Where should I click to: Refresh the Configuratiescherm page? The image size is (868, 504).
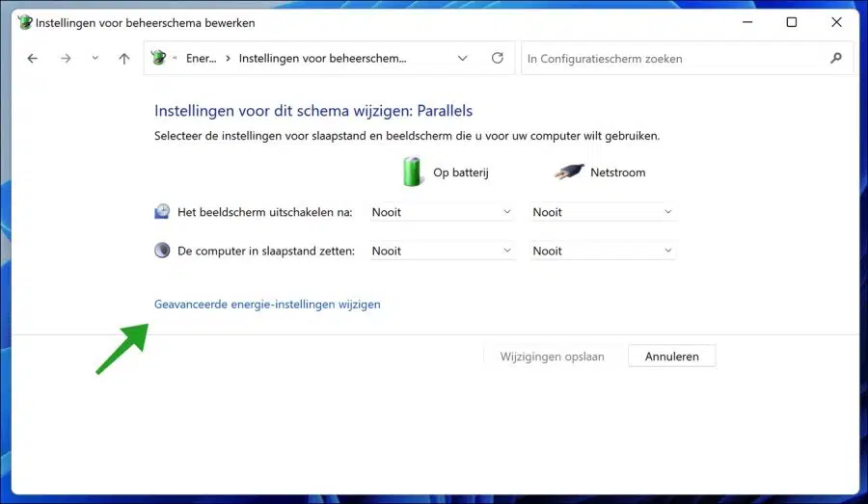pyautogui.click(x=497, y=58)
